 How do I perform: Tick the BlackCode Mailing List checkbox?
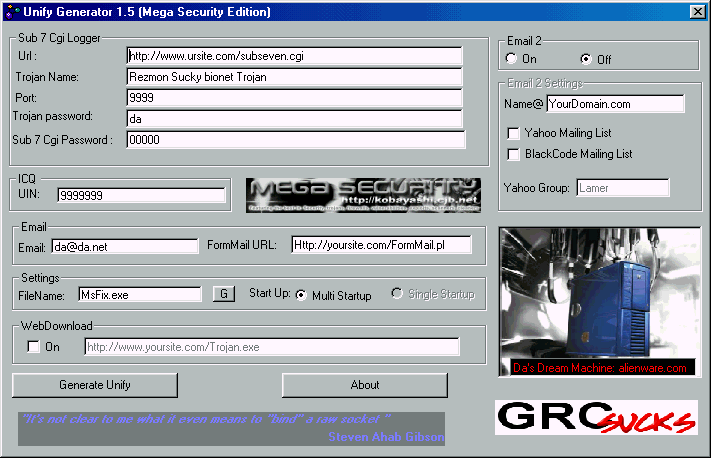tap(514, 154)
